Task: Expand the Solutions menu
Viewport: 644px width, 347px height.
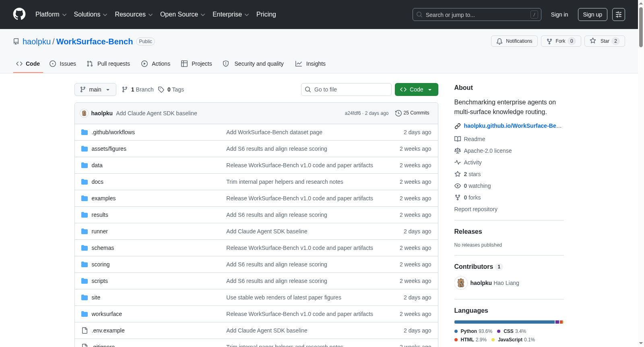Action: (91, 15)
